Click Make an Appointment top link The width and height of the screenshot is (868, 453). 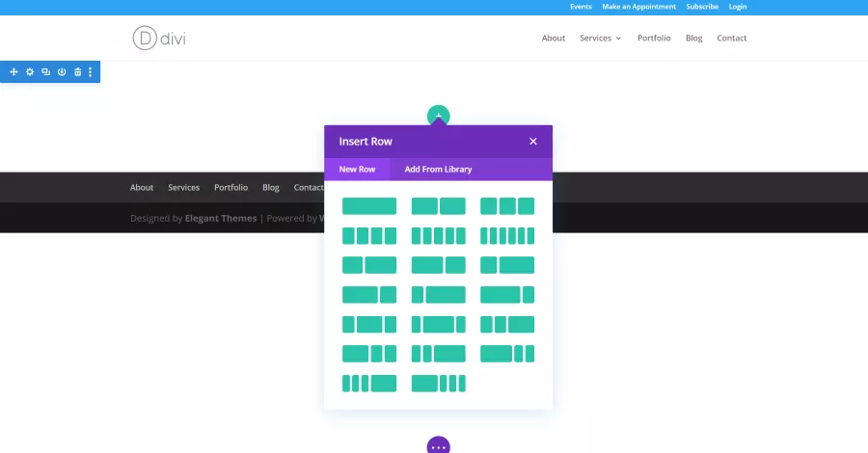tap(638, 7)
